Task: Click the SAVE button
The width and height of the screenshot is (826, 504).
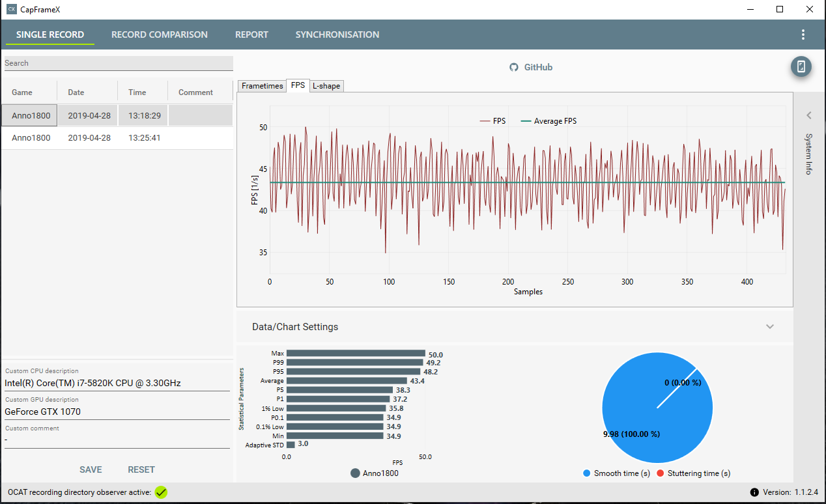Action: click(x=91, y=469)
